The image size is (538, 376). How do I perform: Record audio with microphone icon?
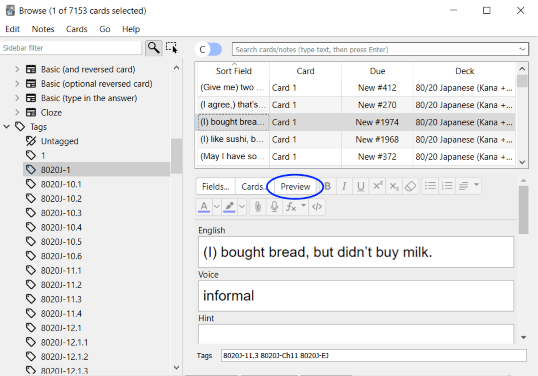coord(274,207)
